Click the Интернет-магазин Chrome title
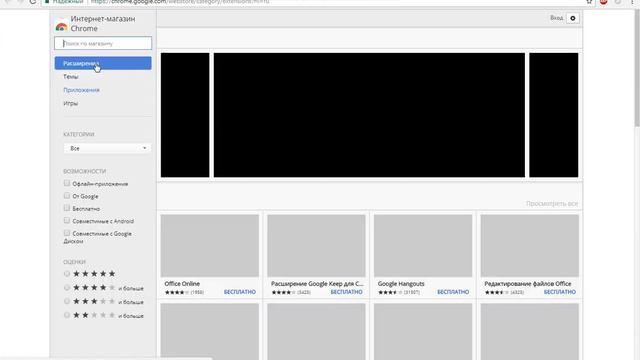Image resolution: width=640 pixels, height=360 pixels. [x=103, y=24]
